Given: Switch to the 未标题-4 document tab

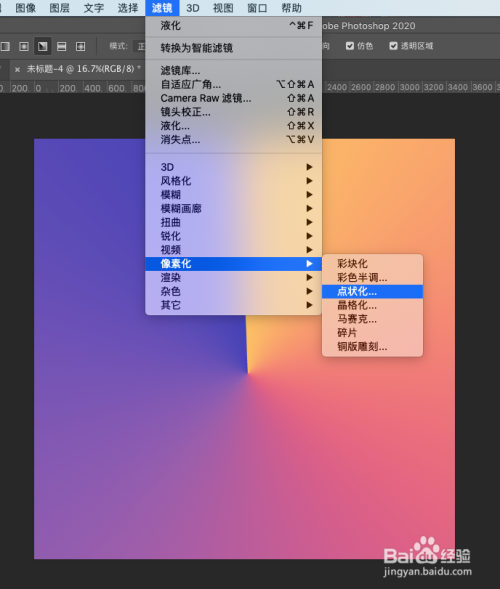Looking at the screenshot, I should pos(80,69).
